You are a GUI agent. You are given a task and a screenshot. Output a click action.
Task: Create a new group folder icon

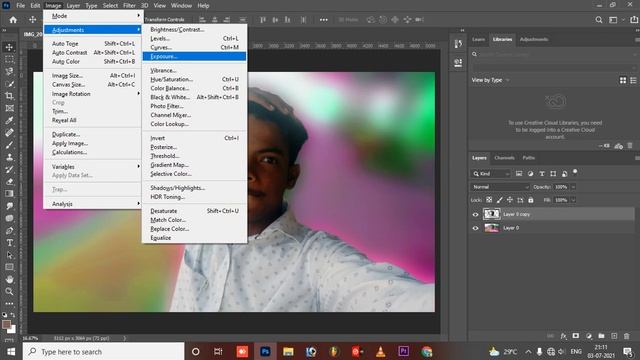(601, 336)
